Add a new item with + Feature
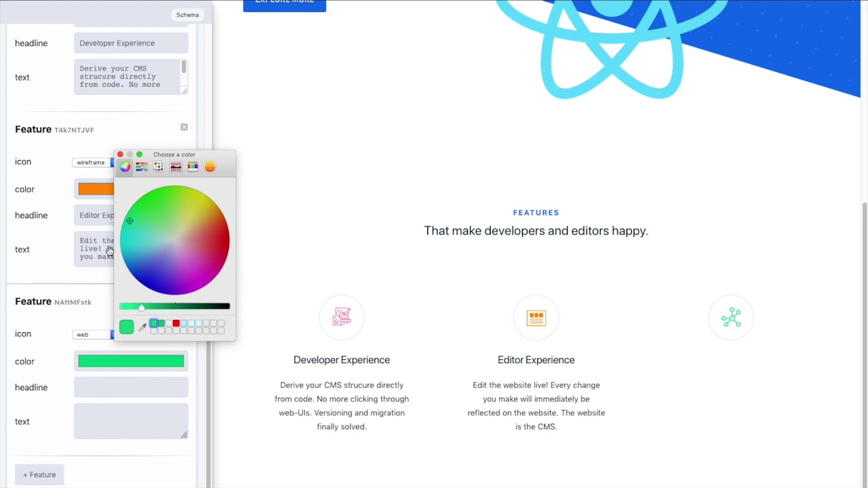The image size is (868, 488). [x=39, y=474]
